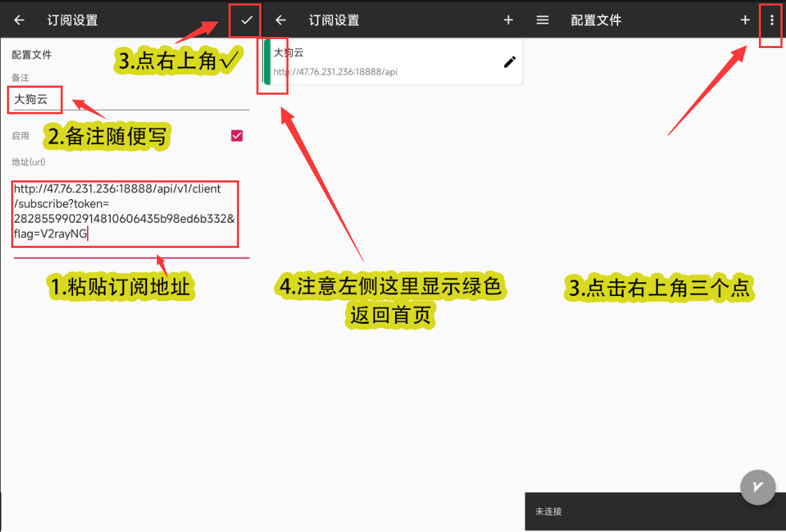Tap the 配置文件 screen title
Viewport: 786px width, 532px height.
click(x=596, y=20)
